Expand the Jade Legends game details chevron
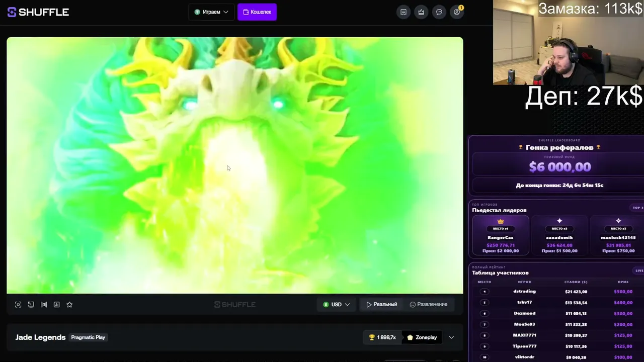Image resolution: width=644 pixels, height=362 pixels. 451,337
